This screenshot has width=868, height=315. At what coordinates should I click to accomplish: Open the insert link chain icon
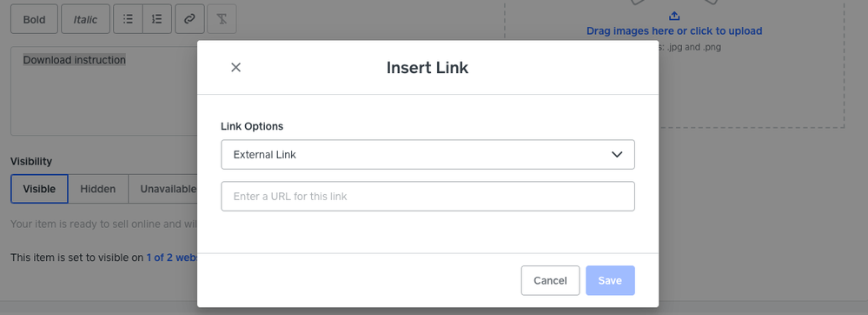tap(190, 19)
